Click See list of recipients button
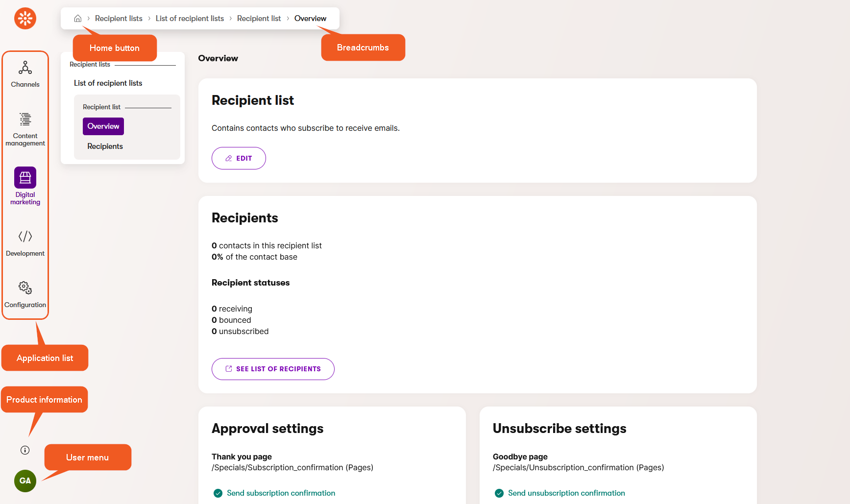This screenshot has height=504, width=850. pos(273,369)
